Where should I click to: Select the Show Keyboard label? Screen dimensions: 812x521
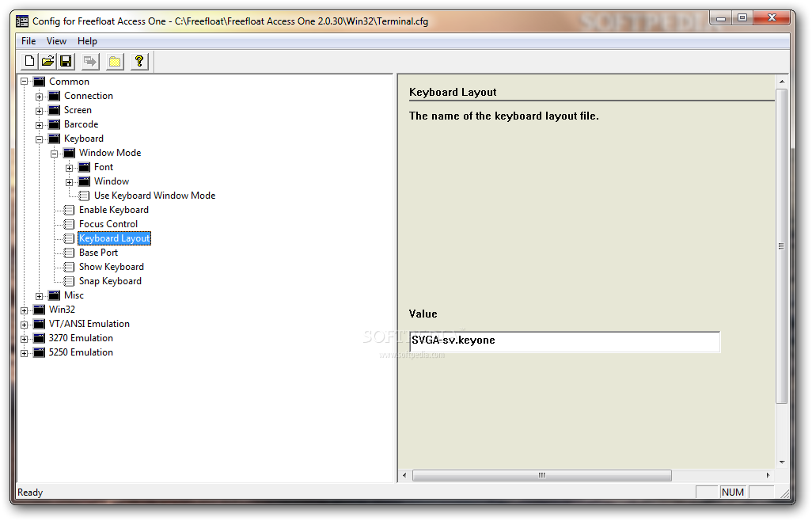[x=112, y=267]
